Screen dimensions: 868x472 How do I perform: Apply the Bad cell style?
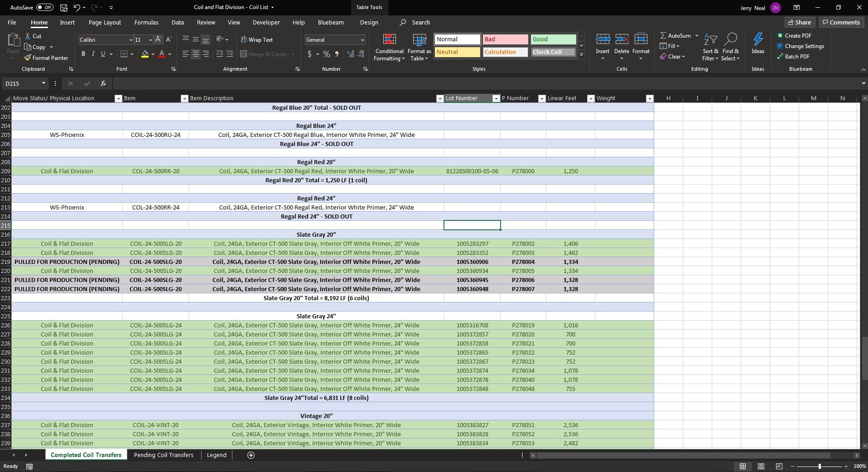(x=505, y=39)
